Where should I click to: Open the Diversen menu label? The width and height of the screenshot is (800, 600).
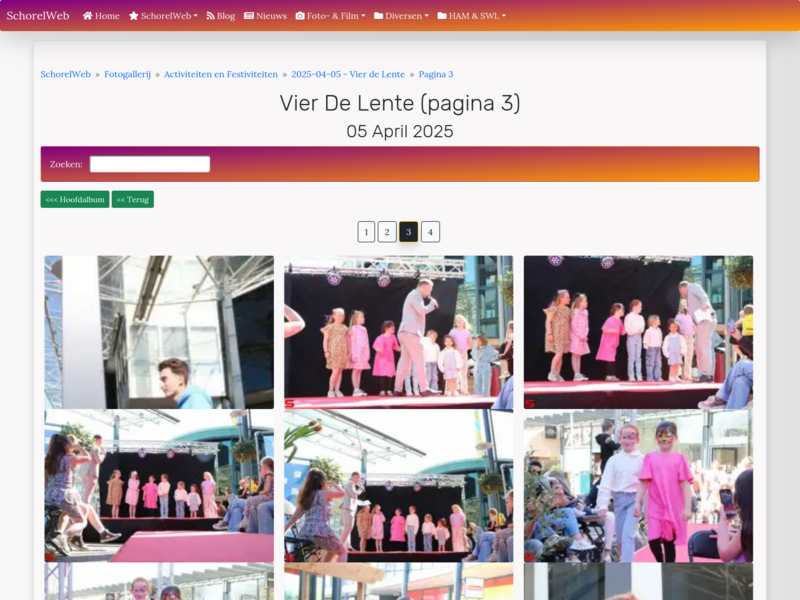404,16
